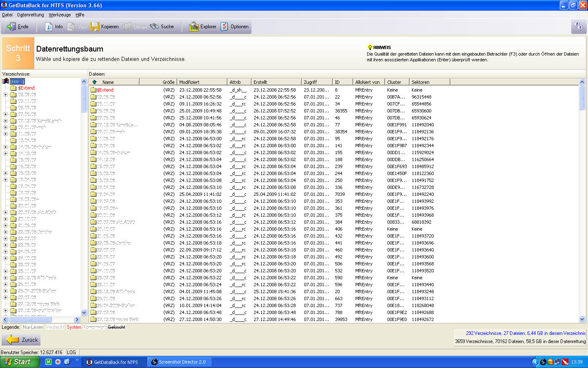Expand the Jericho folder in directory tree
Viewport: 588px width, 368px height.
pos(6,232)
